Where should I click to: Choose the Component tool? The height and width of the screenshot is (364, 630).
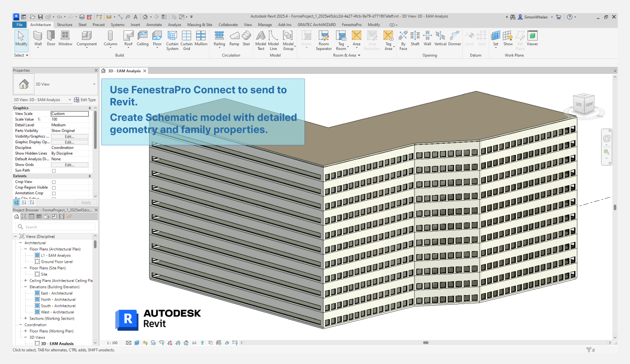(x=87, y=39)
